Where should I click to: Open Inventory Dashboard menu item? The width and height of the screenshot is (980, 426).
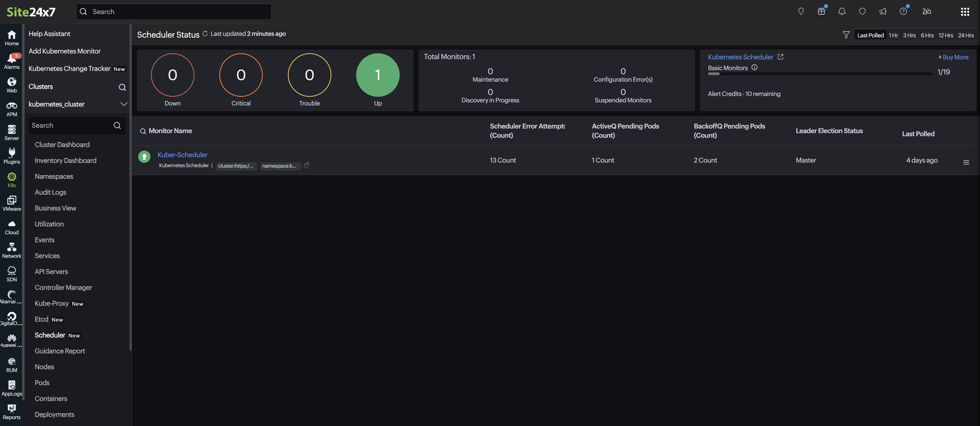pos(66,161)
